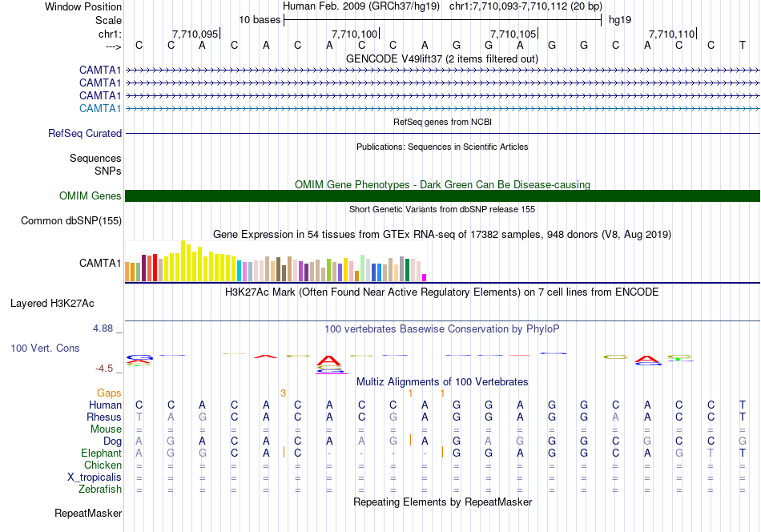
Task: Open the first CAMTA1 GENCODE transcript label
Action: tap(100, 70)
